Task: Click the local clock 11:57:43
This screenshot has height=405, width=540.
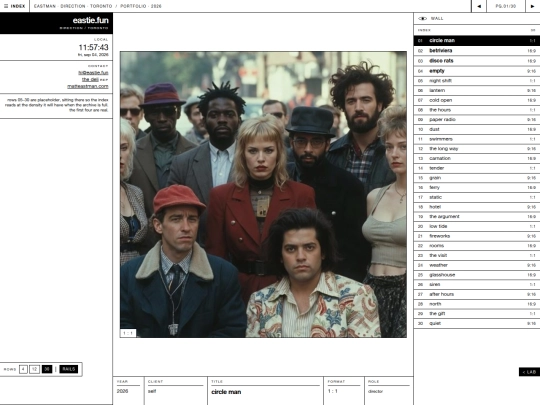Action: [93, 47]
